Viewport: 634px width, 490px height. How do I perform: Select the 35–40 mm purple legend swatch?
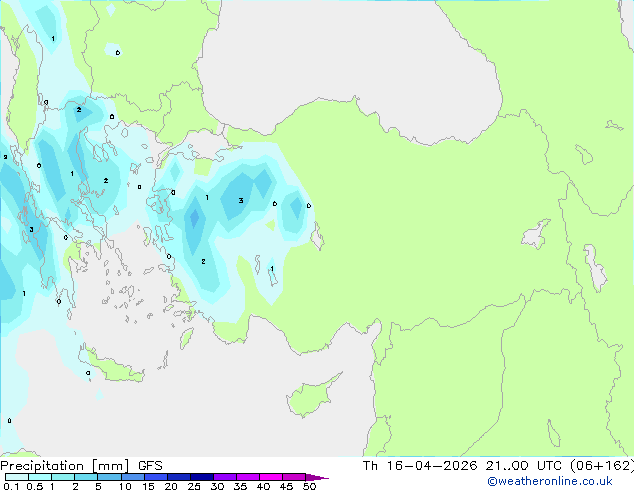click(x=248, y=477)
